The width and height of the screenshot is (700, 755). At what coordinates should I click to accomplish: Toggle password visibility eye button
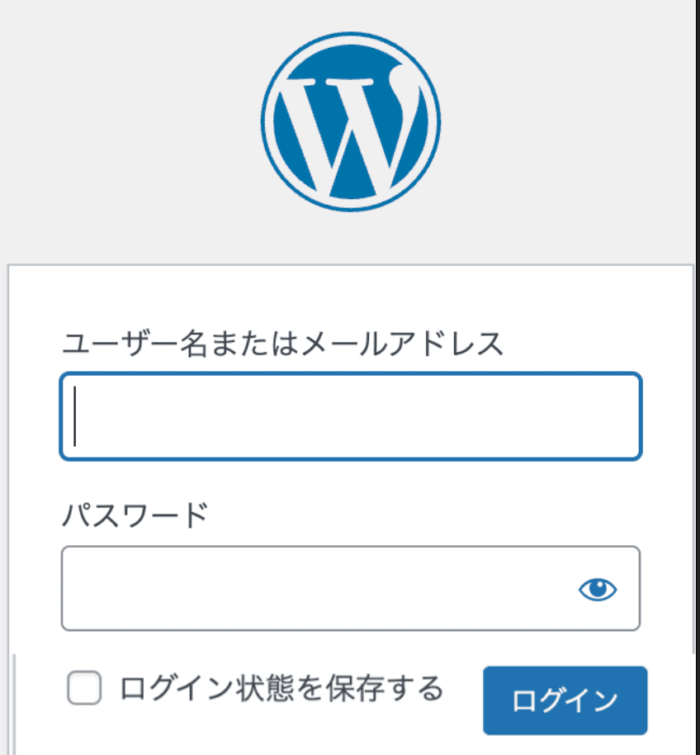598,589
